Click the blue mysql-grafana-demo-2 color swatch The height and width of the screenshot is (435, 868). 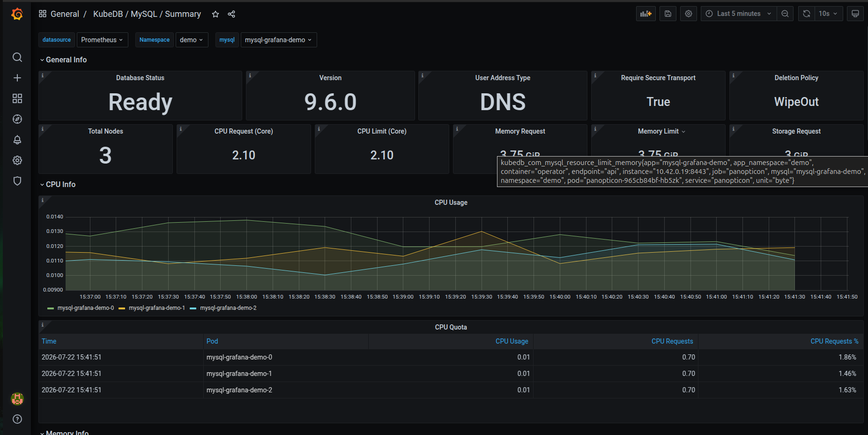(193, 308)
